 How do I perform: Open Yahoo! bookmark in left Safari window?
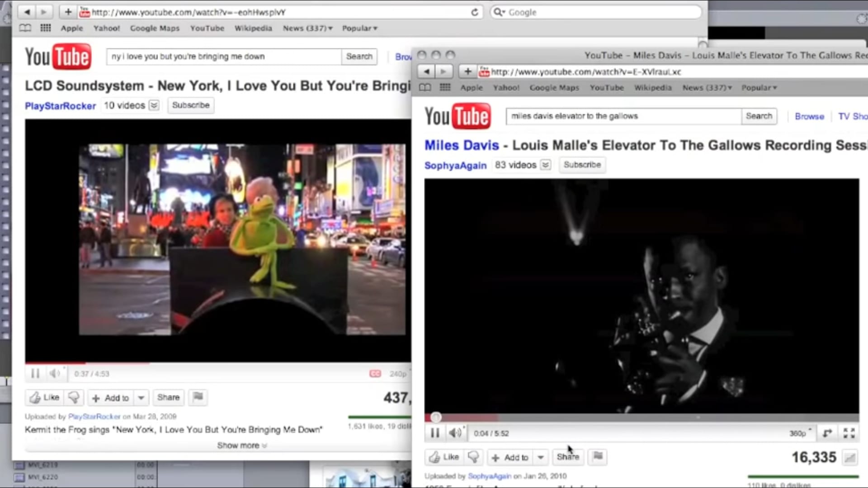[x=107, y=28]
